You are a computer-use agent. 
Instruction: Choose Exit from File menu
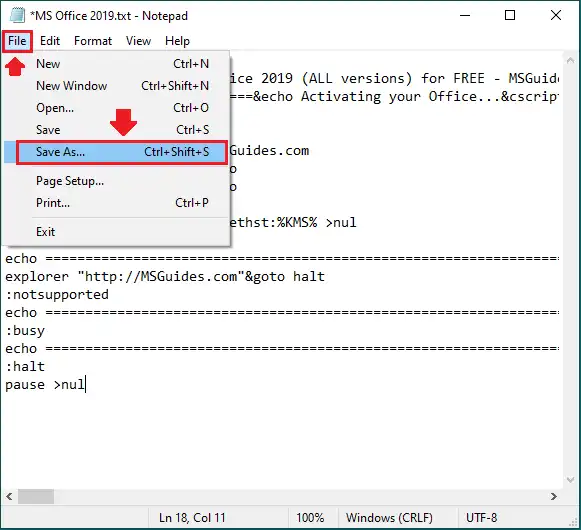(x=116, y=232)
